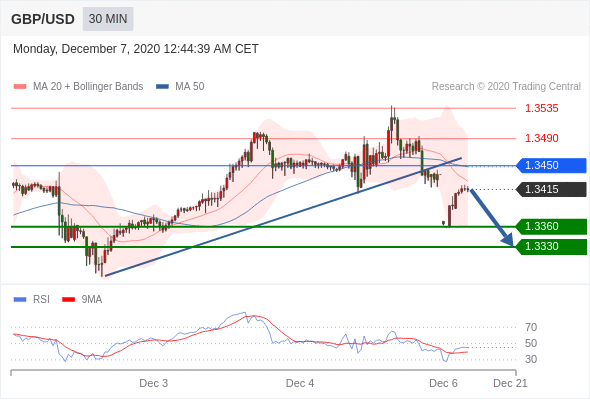Click the black 1.3415 current price tag

point(551,189)
